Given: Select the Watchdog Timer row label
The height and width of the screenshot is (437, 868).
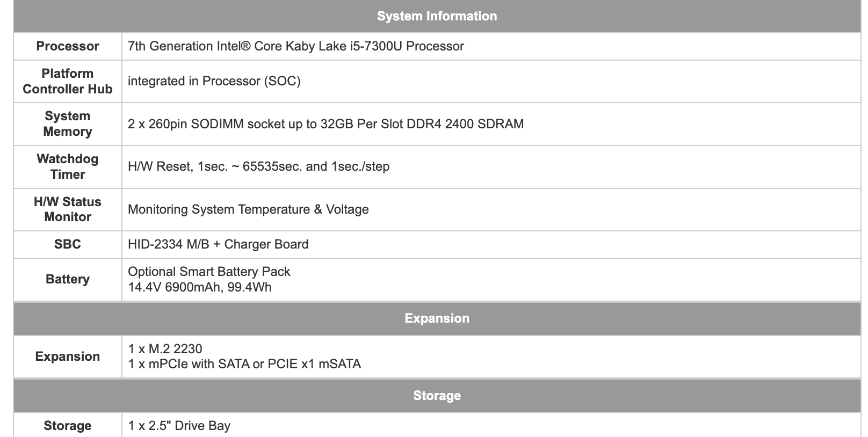Looking at the screenshot, I should 68,166.
